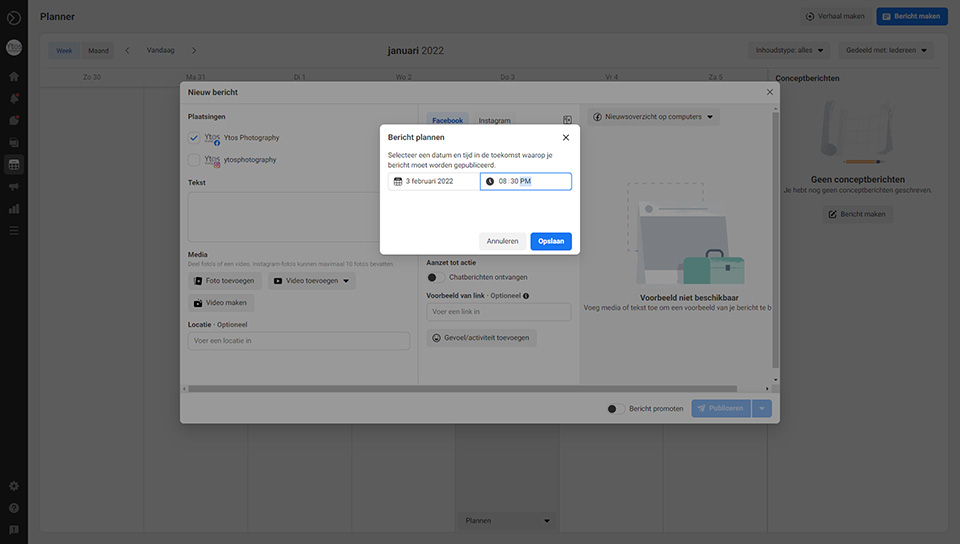Toggle Chatberichten ontvangen switch
Image resolution: width=960 pixels, height=544 pixels.
coord(435,277)
